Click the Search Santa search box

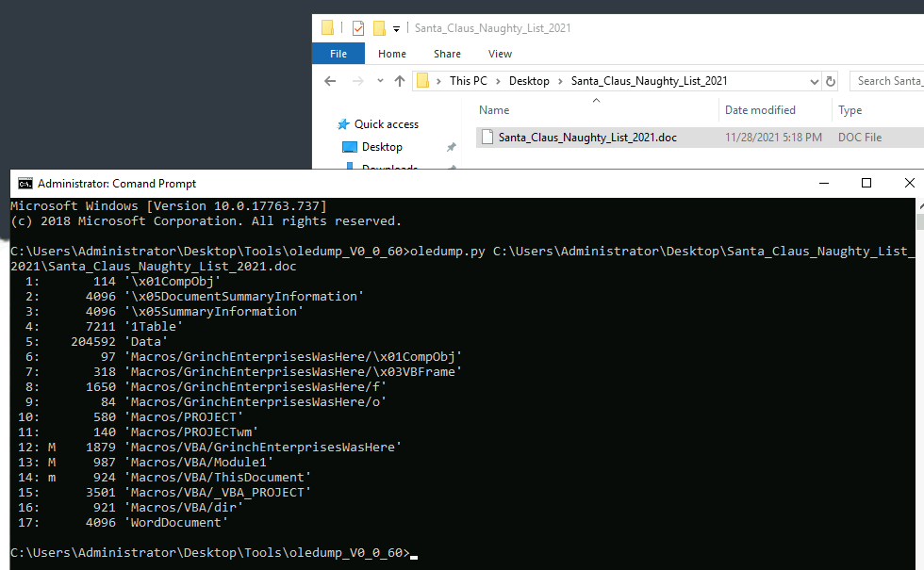(x=887, y=81)
